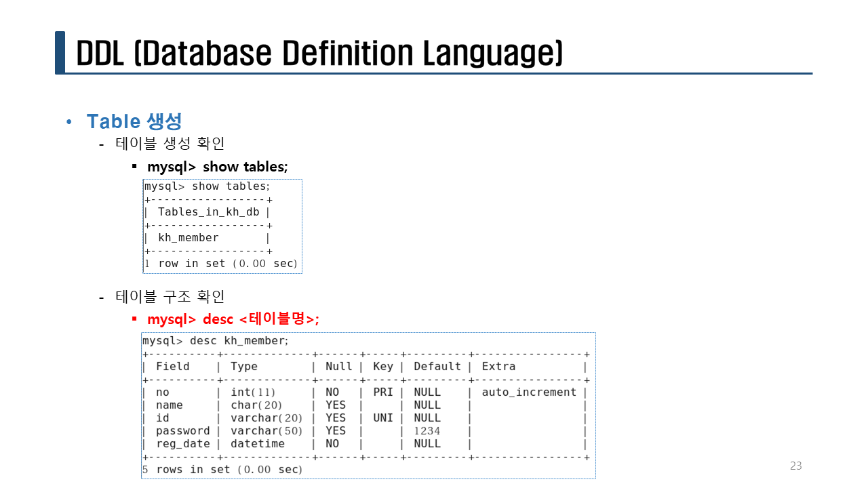Click the 'Key' column header
This screenshot has height=488, width=868.
[383, 367]
